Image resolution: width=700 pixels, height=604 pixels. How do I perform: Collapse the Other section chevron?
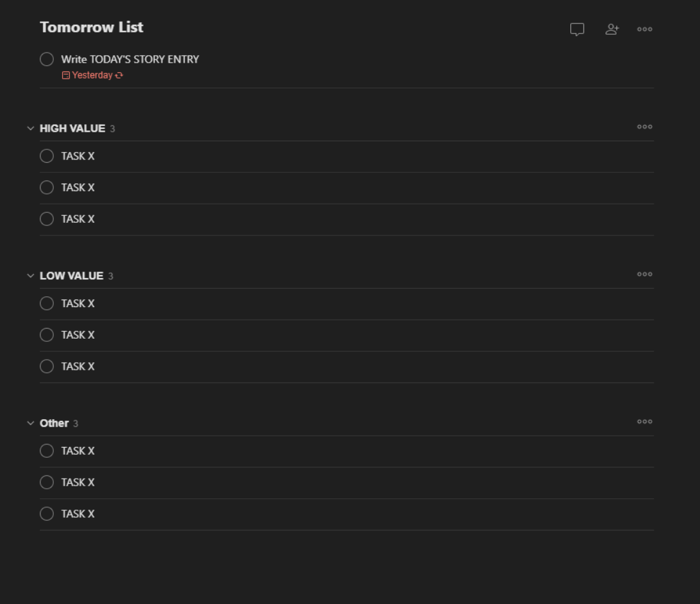pos(30,423)
